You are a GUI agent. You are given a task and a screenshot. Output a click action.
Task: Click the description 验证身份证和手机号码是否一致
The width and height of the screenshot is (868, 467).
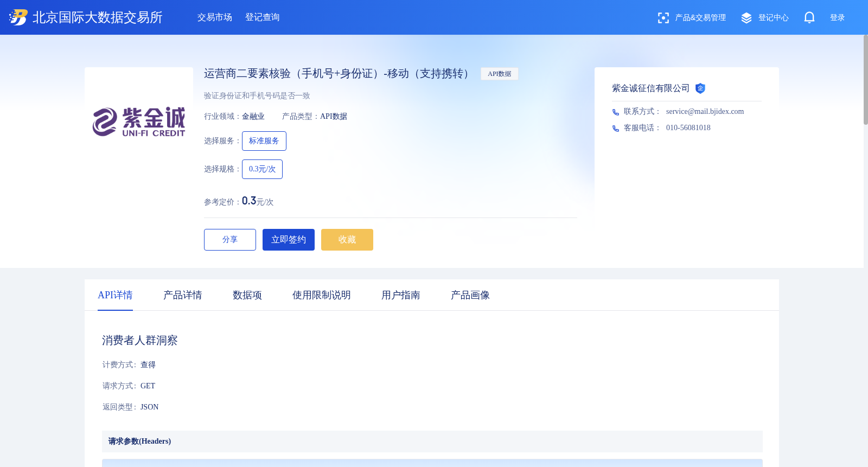point(257,96)
